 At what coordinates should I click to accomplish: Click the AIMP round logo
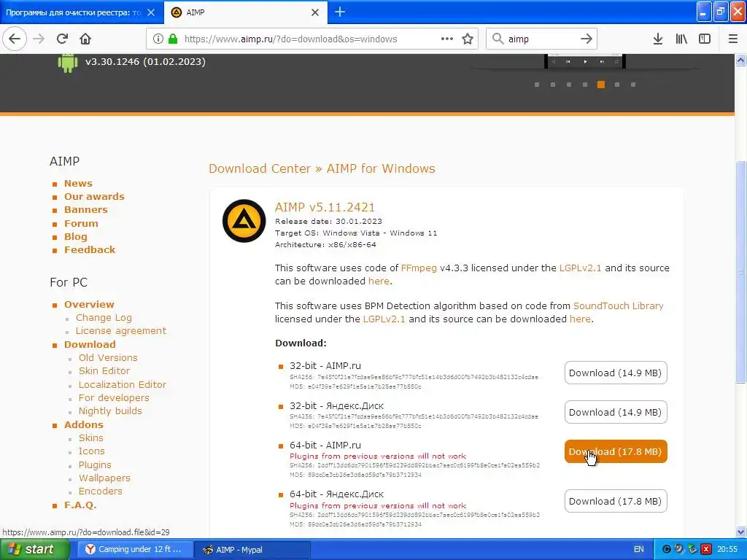(244, 221)
